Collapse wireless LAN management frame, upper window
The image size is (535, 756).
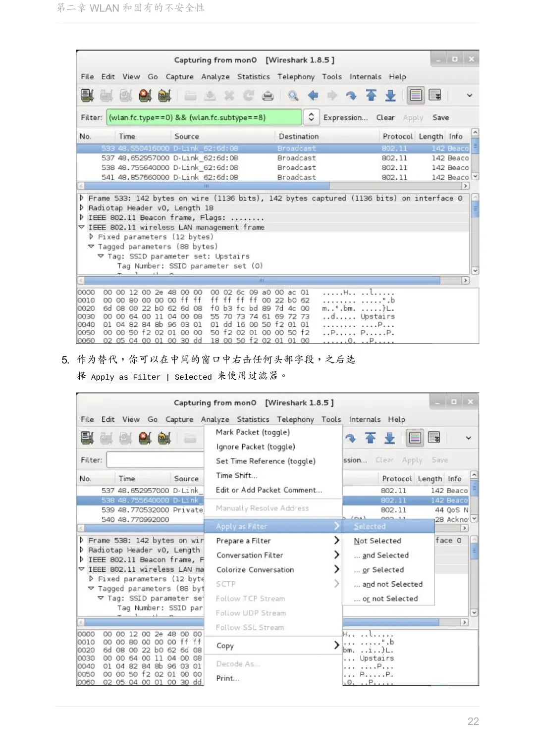coord(82,227)
